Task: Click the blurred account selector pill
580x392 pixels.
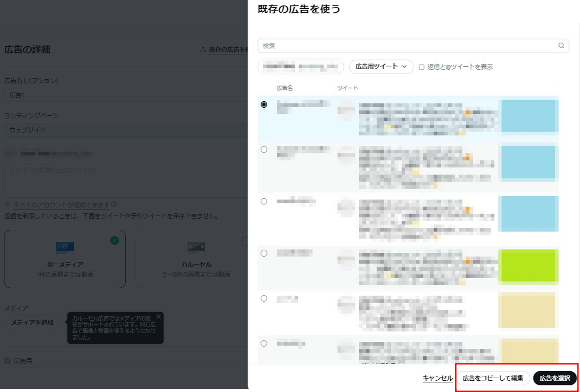Action: 301,67
